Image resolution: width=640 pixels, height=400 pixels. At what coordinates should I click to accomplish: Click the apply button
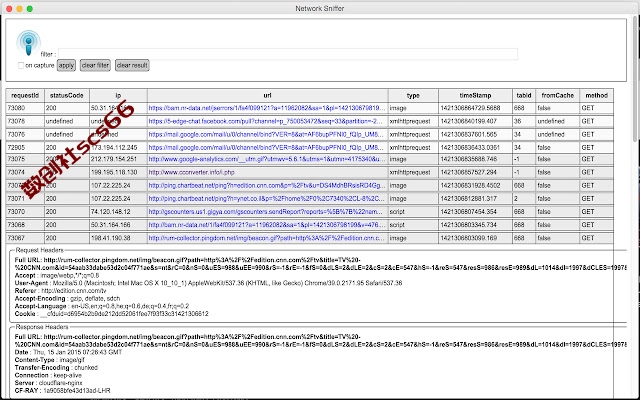coord(66,65)
